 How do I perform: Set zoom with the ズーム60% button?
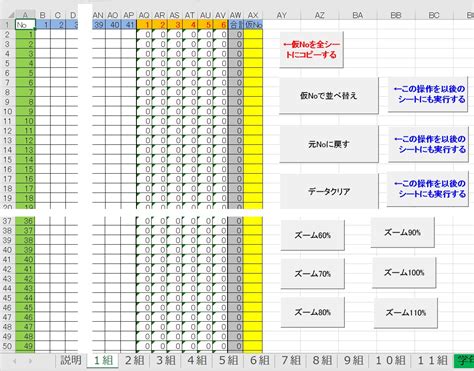312,235
